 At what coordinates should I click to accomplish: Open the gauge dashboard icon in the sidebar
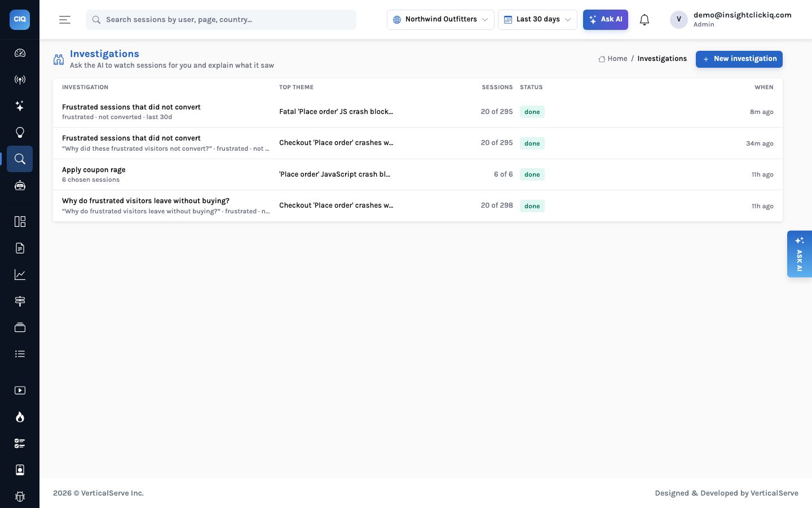20,53
